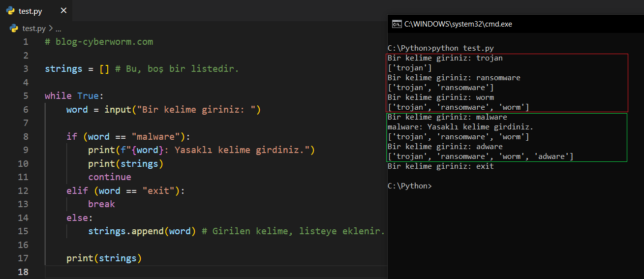Image resolution: width=644 pixels, height=279 pixels.
Task: Click the cmd.exe icon in the title bar
Action: [x=396, y=24]
